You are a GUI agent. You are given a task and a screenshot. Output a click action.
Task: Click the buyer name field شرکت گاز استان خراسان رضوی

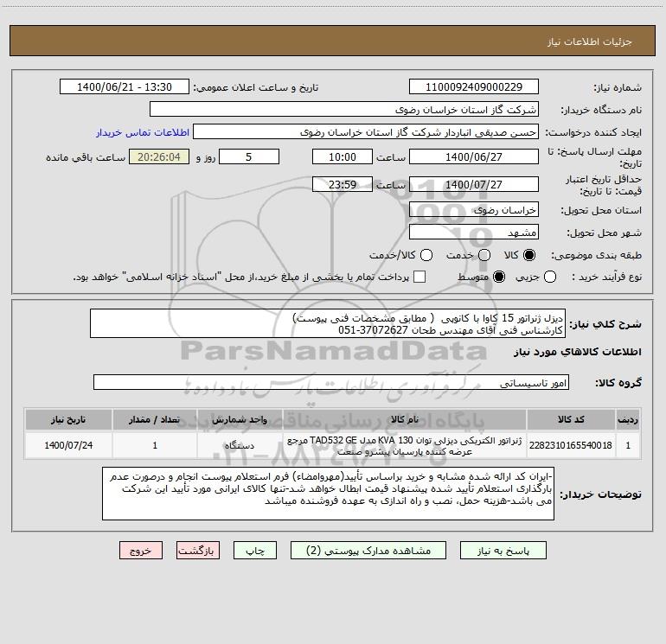point(344,110)
